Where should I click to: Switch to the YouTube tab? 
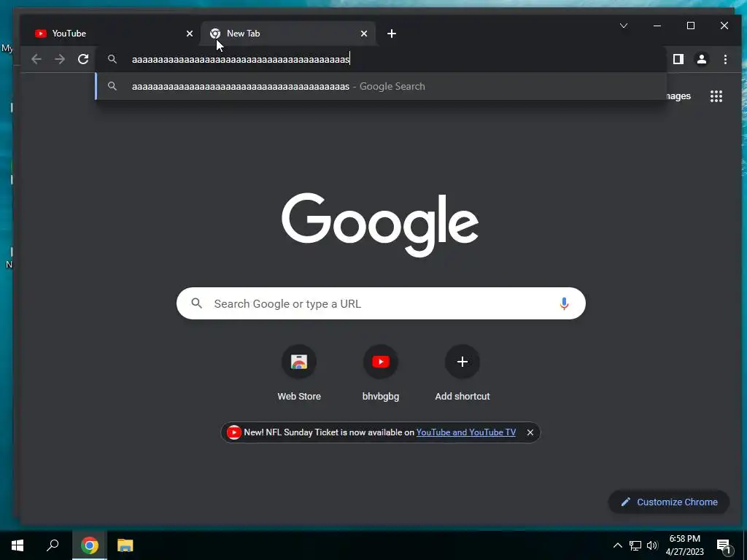pos(112,34)
